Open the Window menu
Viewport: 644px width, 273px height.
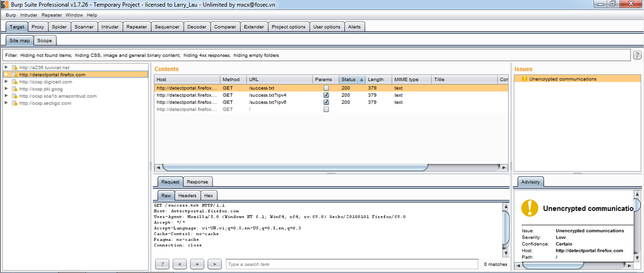coord(74,15)
